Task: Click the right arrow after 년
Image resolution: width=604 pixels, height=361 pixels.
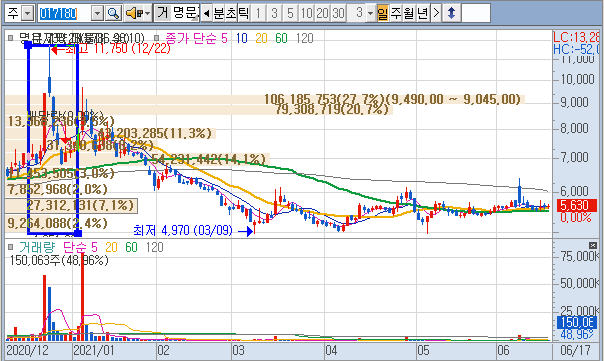Action: 436,13
